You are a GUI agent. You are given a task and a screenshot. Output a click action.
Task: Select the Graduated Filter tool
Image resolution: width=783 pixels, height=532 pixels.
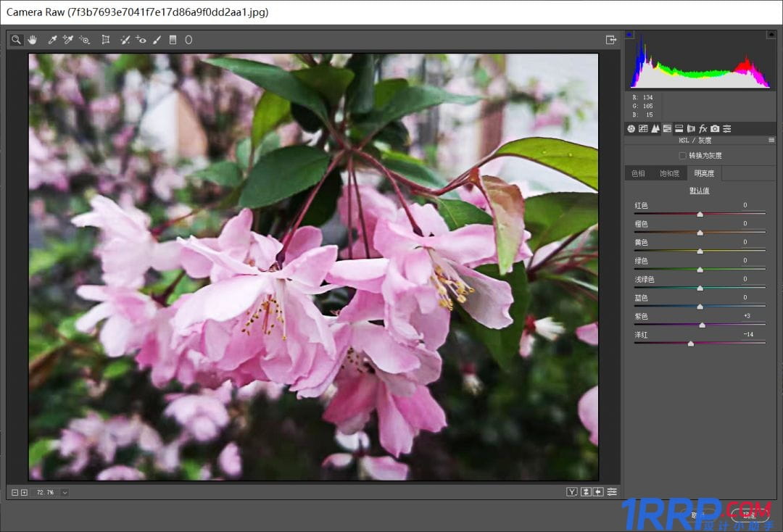coord(173,40)
